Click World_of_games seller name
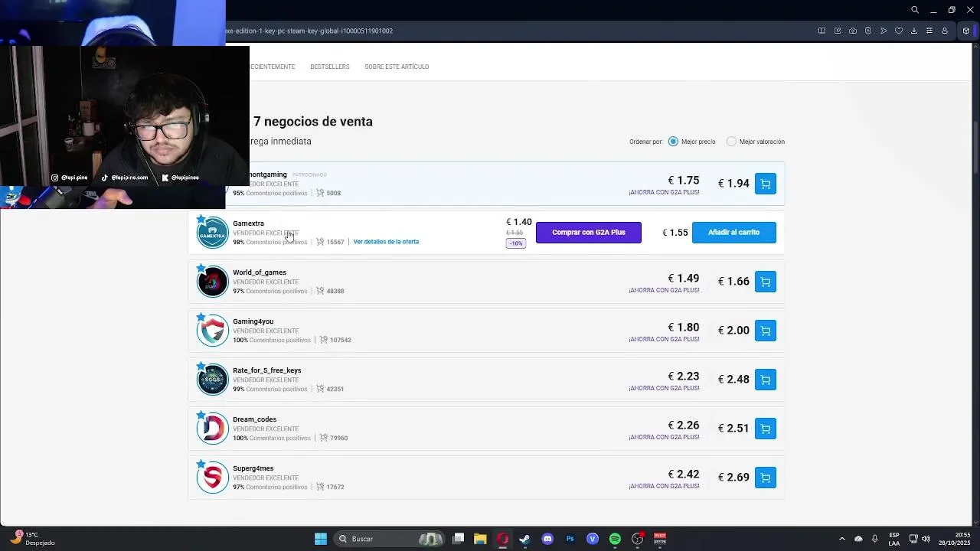 260,272
